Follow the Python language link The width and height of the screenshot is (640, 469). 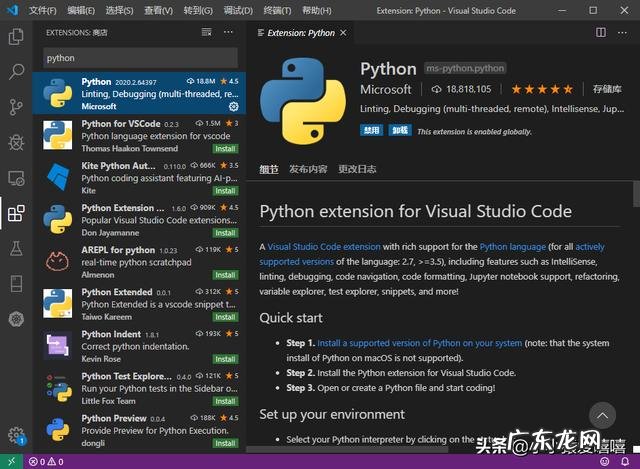click(513, 247)
